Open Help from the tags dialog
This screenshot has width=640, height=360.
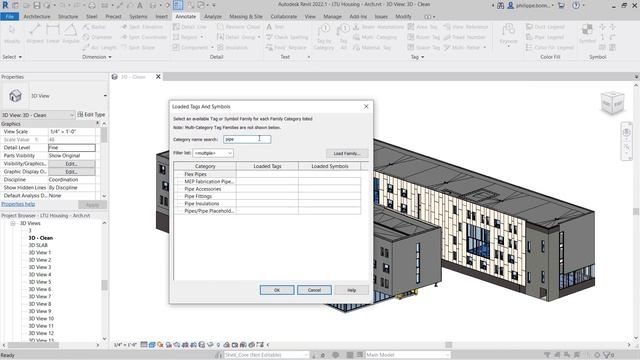[x=351, y=290]
